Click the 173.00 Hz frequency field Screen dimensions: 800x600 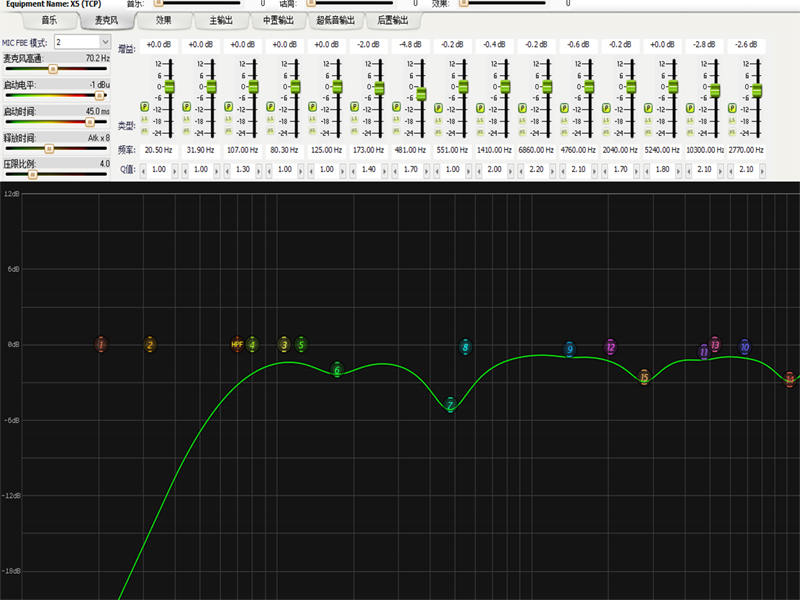[x=368, y=151]
